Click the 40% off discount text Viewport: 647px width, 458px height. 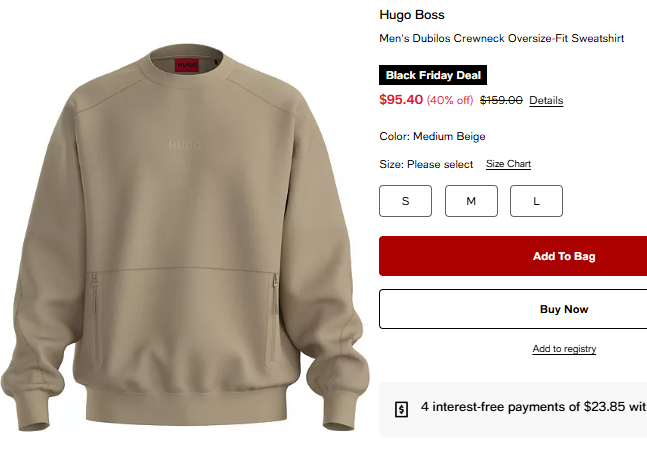pos(450,100)
